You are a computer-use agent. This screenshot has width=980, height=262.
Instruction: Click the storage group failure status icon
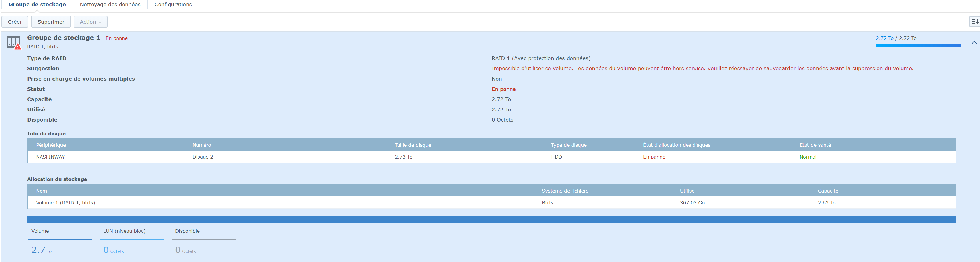click(x=14, y=42)
